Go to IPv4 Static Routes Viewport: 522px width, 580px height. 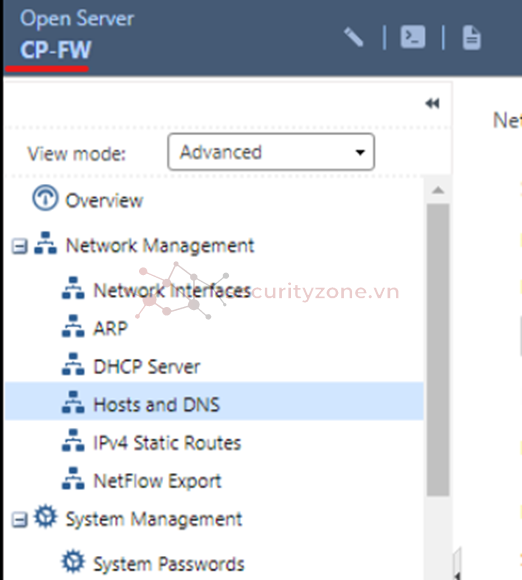coord(167,442)
